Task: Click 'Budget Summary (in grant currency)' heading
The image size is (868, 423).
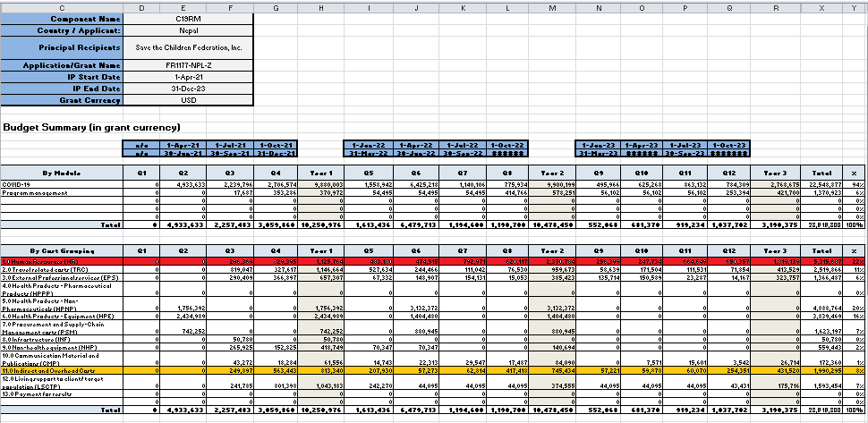Action: tap(92, 128)
